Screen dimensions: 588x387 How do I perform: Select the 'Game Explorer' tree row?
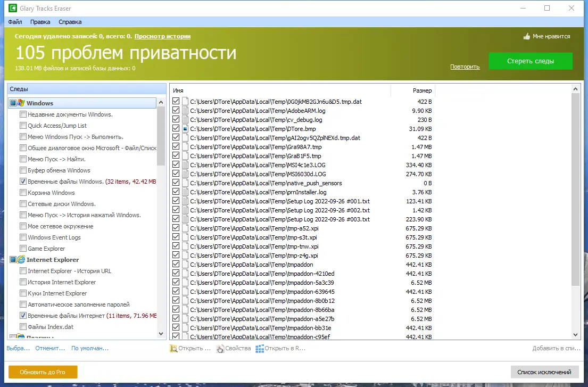click(46, 249)
